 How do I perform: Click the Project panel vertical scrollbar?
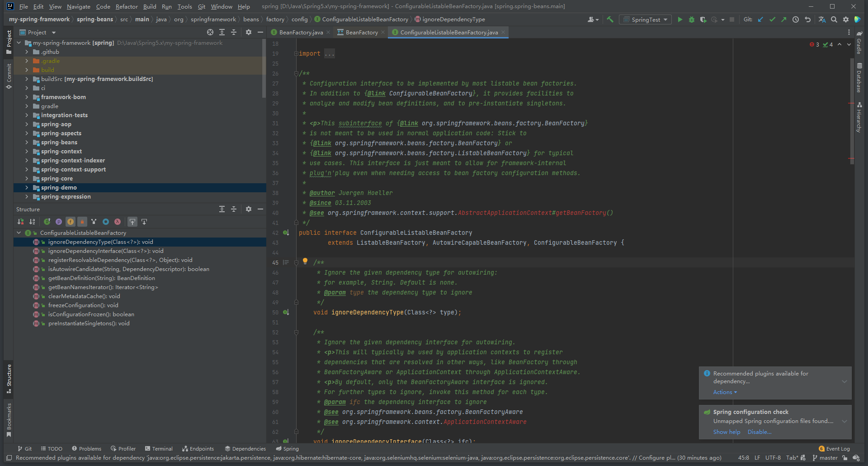pyautogui.click(x=264, y=68)
